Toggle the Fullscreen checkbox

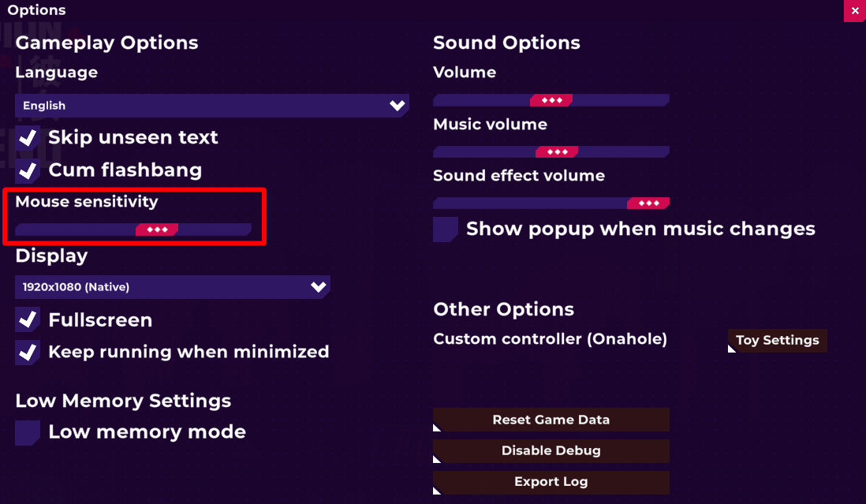tap(28, 320)
